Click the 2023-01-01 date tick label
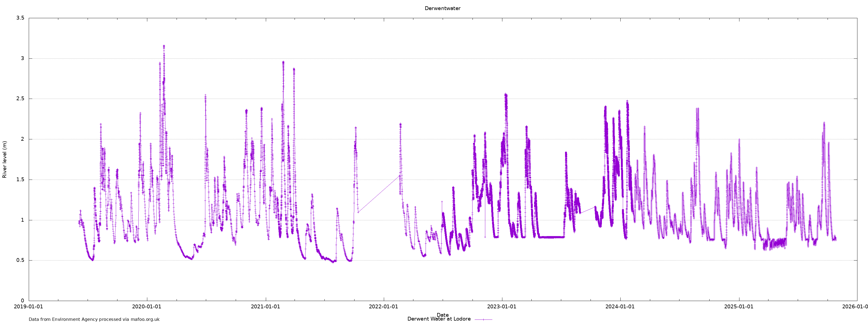 (x=502, y=307)
